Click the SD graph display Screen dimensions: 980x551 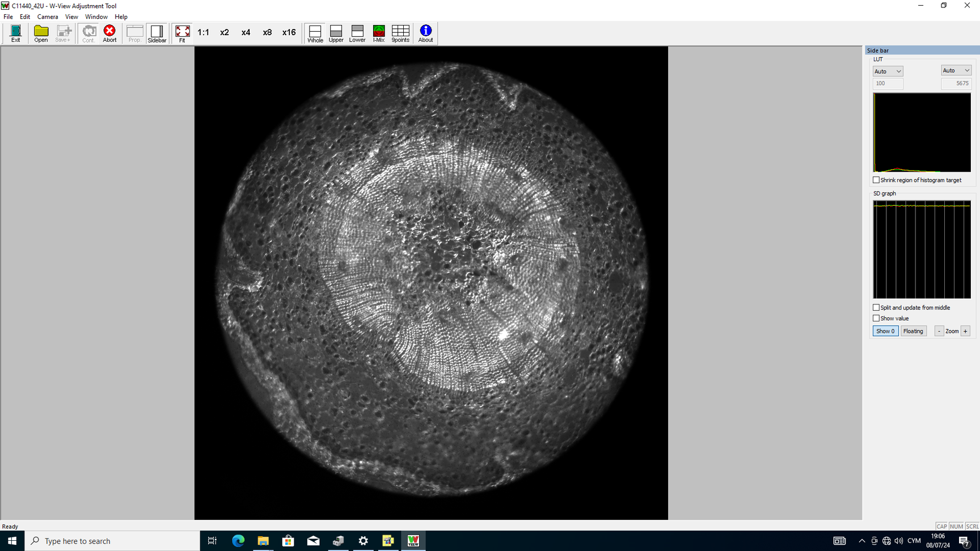tap(922, 249)
